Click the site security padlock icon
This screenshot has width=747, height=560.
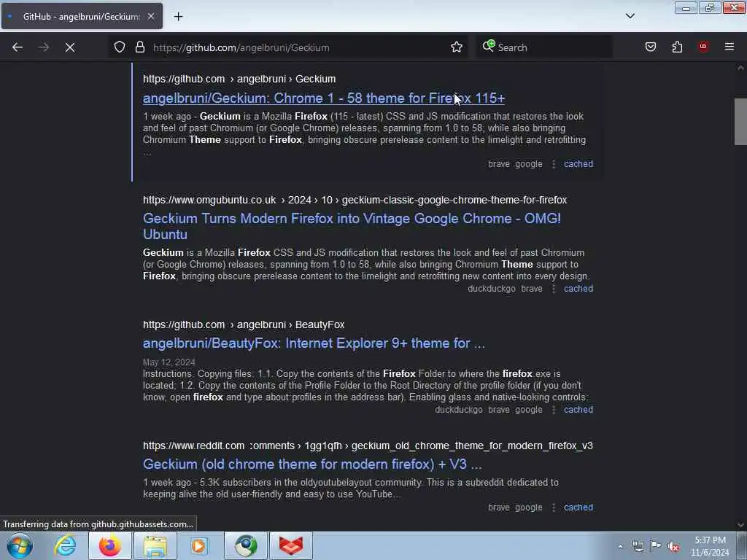pyautogui.click(x=139, y=47)
